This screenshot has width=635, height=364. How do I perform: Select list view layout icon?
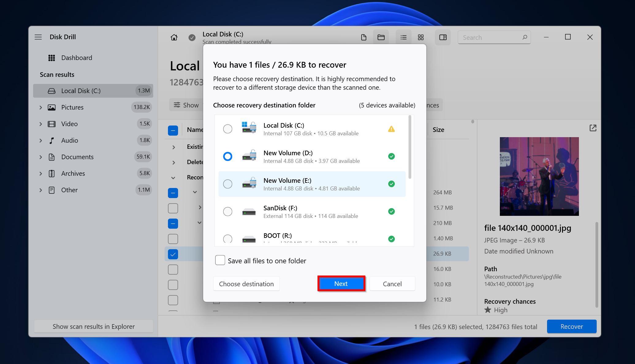403,37
